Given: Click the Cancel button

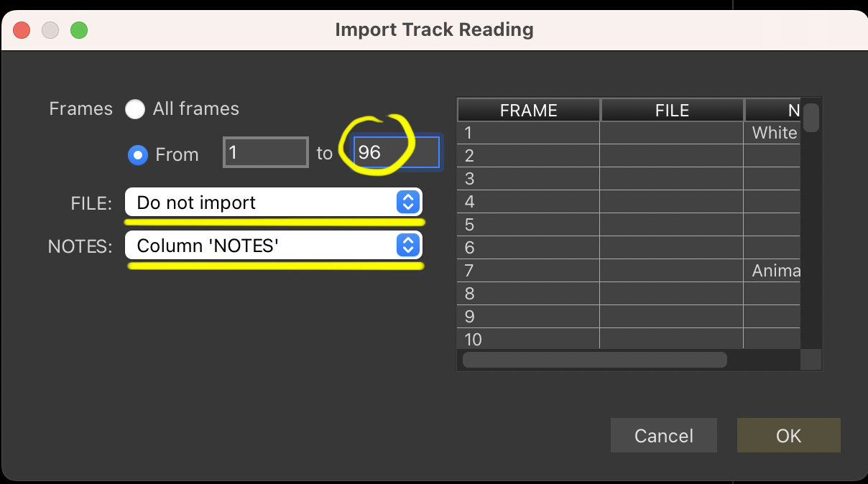Looking at the screenshot, I should [664, 435].
